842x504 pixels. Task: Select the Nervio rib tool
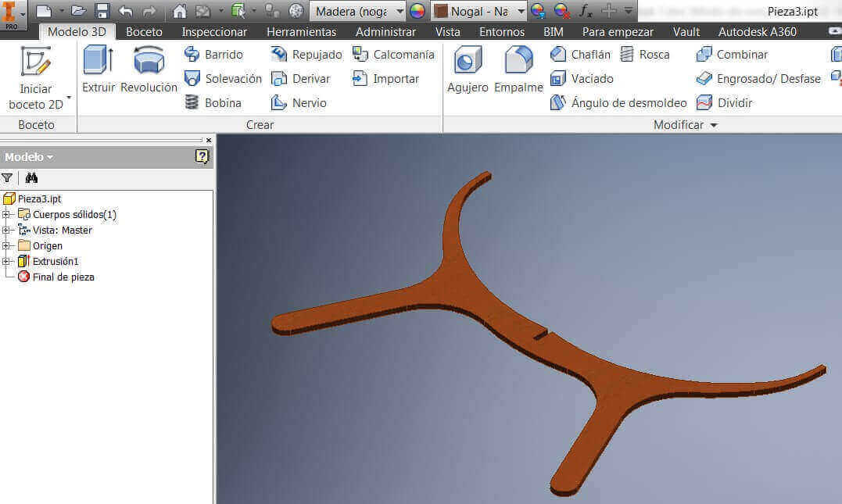tap(299, 102)
